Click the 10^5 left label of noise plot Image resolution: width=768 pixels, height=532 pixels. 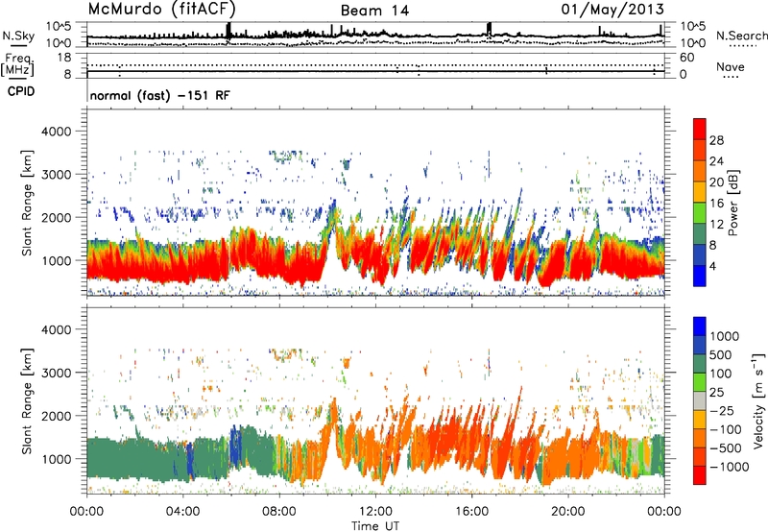pos(59,27)
